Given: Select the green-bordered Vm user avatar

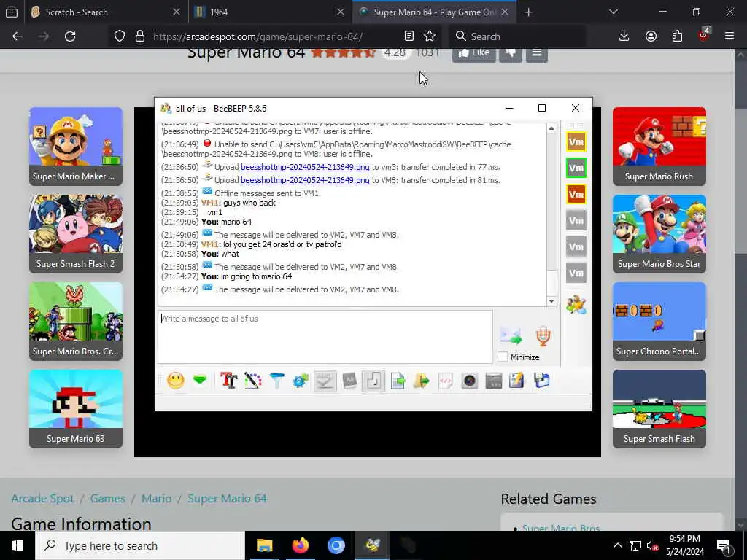Looking at the screenshot, I should pyautogui.click(x=576, y=168).
